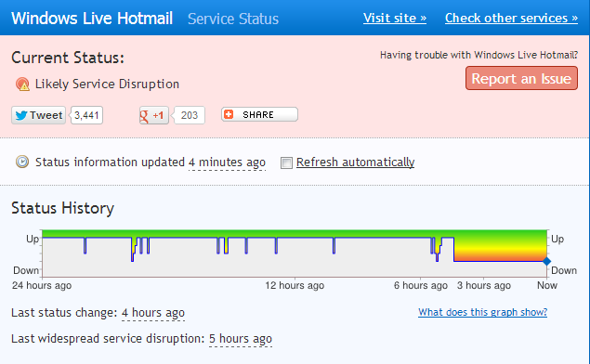Enable the Refresh automatically checkbox
Viewport: 590px width, 364px height.
[x=286, y=162]
